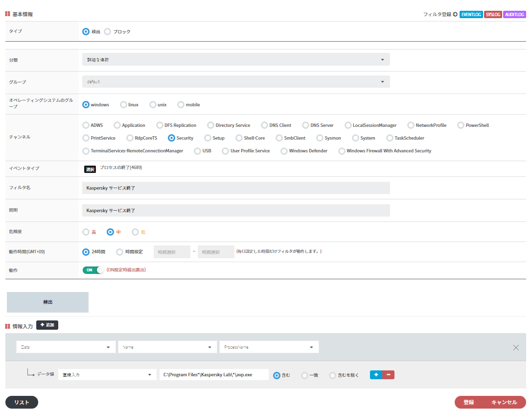Click the EVENTLOG filter badge

point(471,15)
